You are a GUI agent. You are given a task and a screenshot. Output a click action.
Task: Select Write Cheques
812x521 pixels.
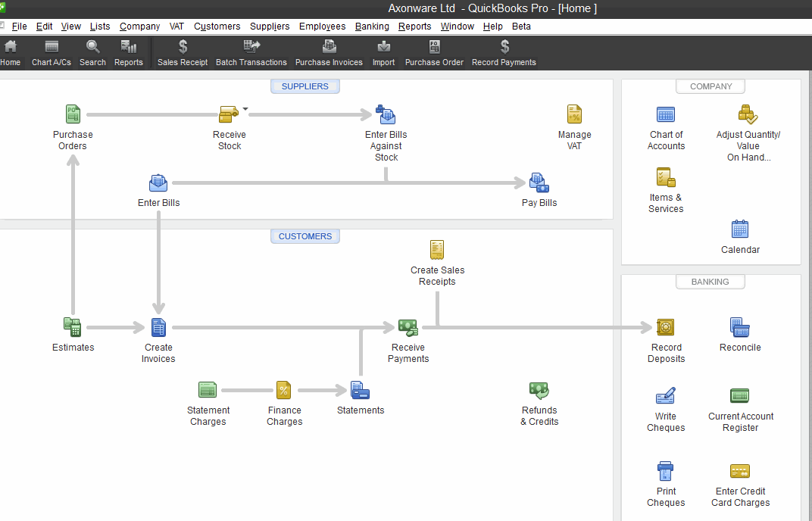(666, 395)
